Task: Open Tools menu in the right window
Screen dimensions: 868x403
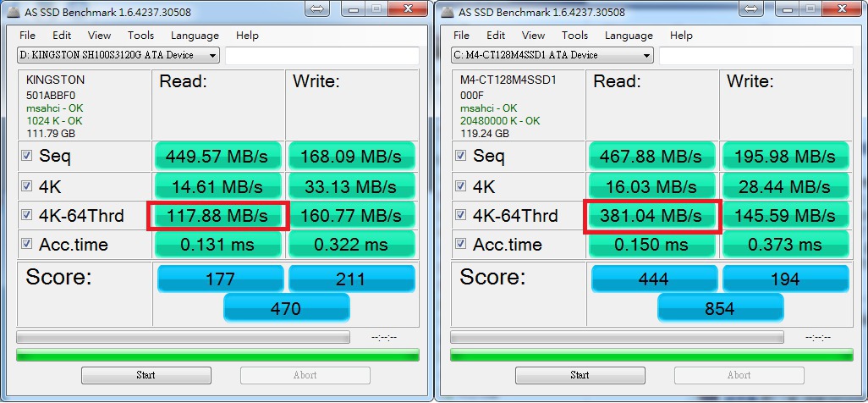Action: (x=574, y=36)
